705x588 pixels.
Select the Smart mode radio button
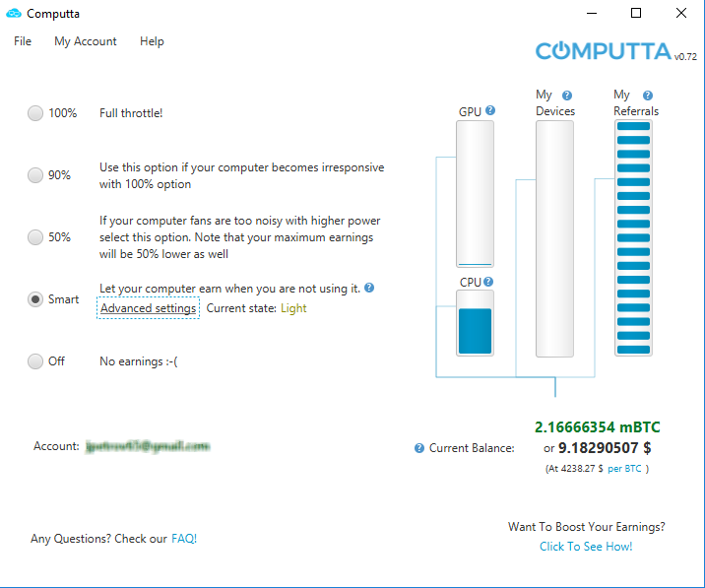[35, 299]
